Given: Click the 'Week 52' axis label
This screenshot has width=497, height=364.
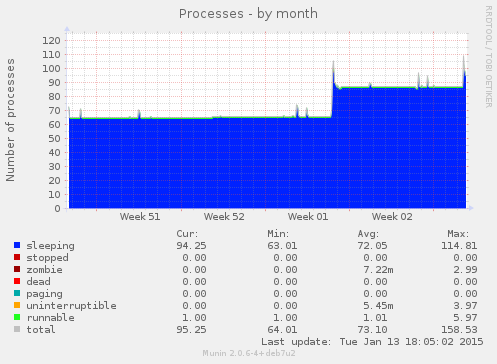Looking at the screenshot, I should click(224, 217).
